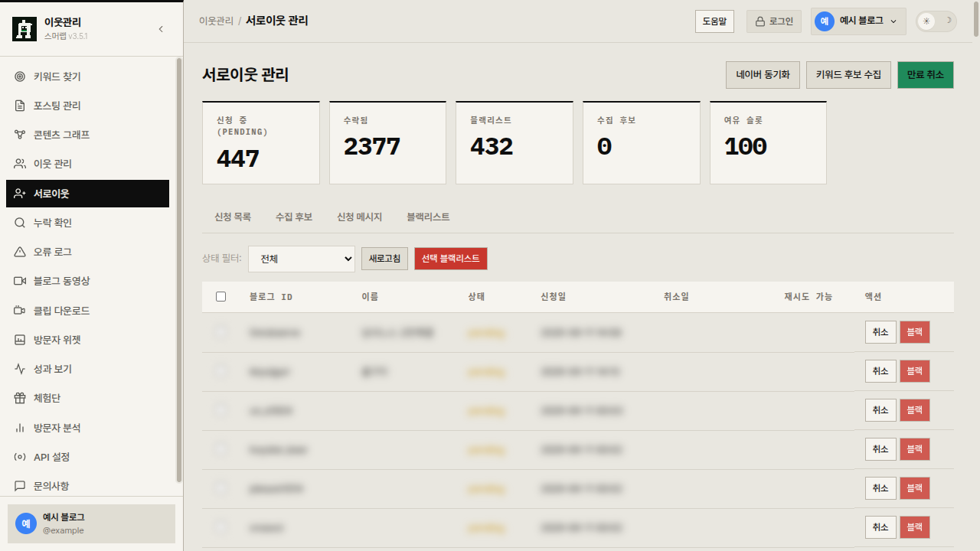Click 블랙 in the third table row
The height and width of the screenshot is (551, 980).
[915, 410]
